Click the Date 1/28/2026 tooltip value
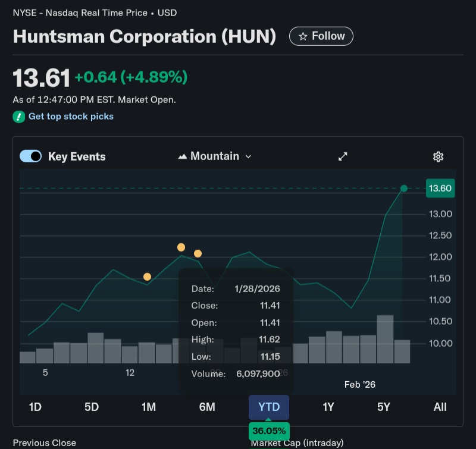Image resolution: width=476 pixels, height=449 pixels. pos(257,288)
